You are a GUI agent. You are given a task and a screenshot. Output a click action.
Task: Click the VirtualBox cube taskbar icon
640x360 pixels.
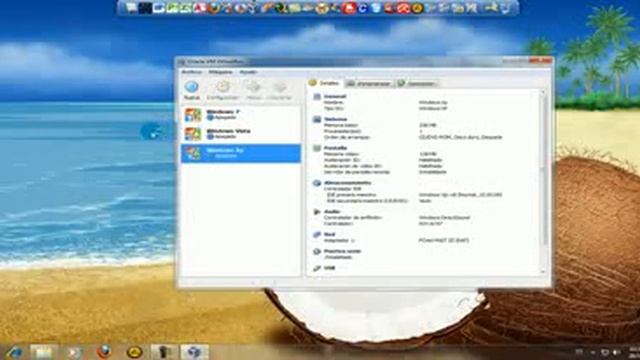pos(194,352)
